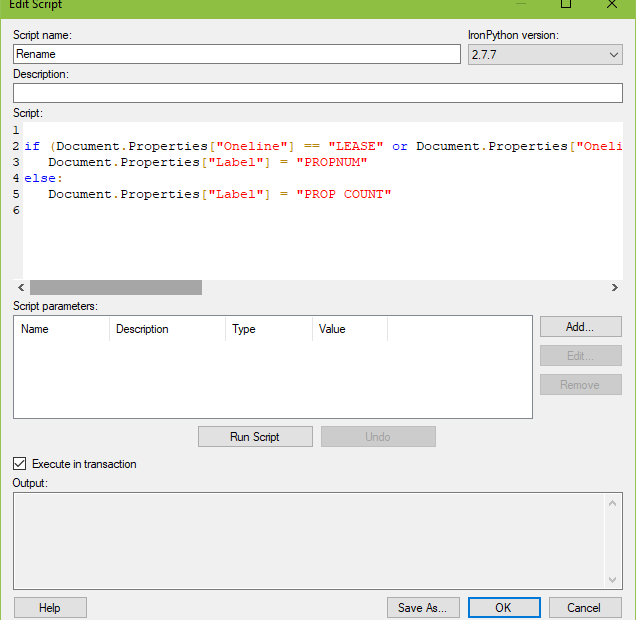Click inside the empty Output area
636x620 pixels.
309,541
